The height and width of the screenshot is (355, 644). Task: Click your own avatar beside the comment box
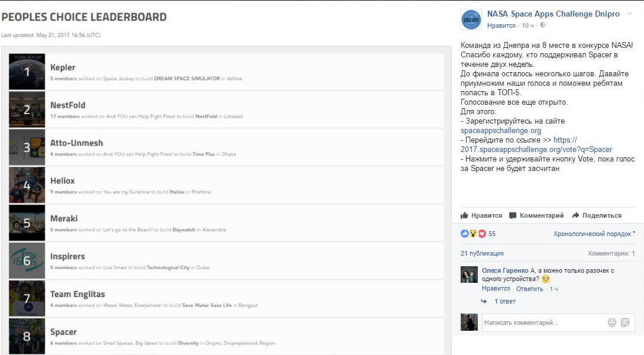469,322
